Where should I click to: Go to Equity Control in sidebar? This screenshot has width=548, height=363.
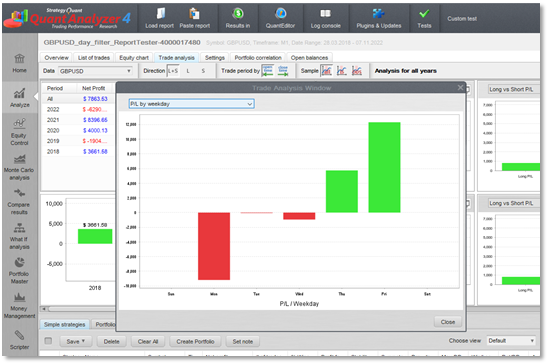[19, 132]
